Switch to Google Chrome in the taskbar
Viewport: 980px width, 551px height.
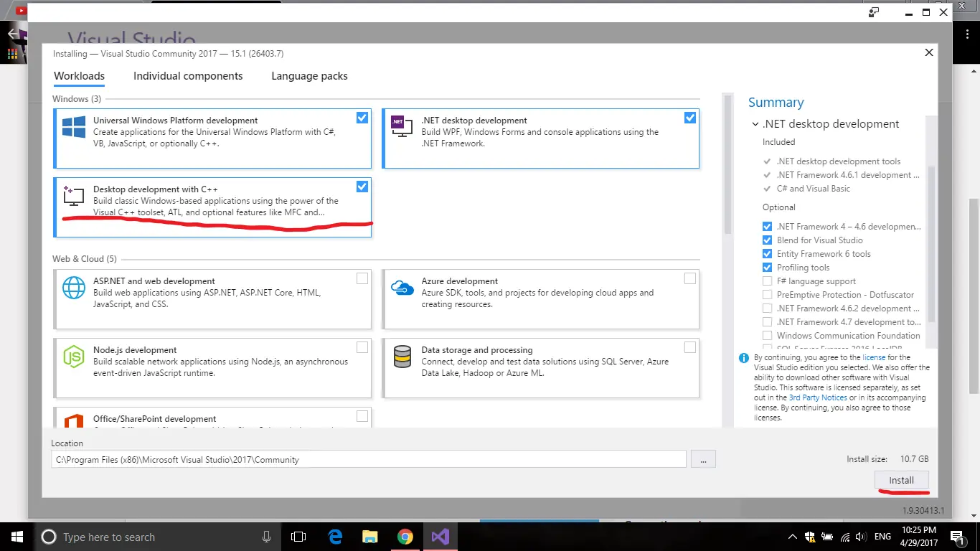405,537
